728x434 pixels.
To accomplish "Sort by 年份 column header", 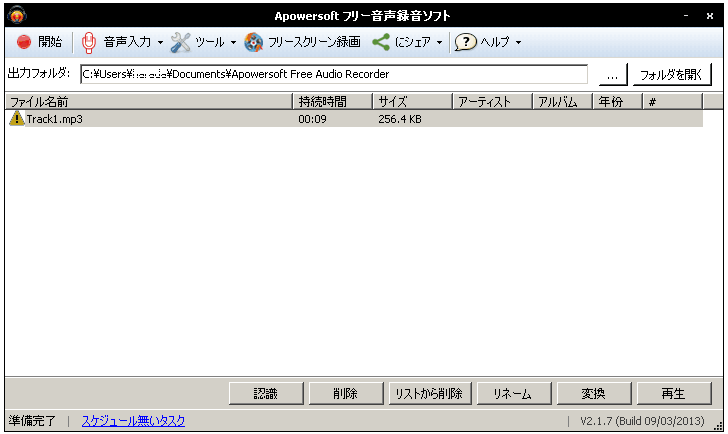I will click(x=618, y=102).
